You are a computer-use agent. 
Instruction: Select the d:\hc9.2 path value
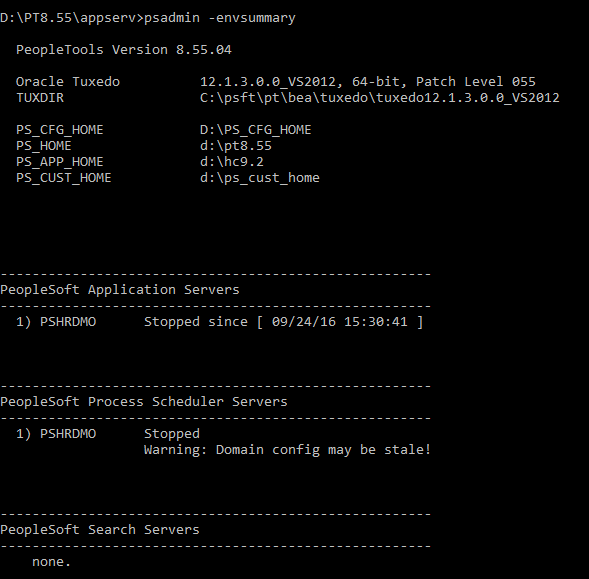[232, 162]
